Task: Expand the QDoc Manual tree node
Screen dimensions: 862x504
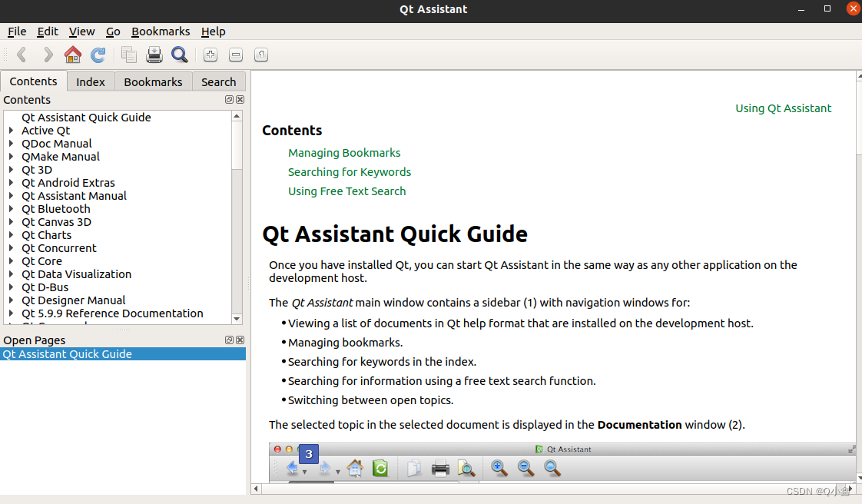Action: (11, 144)
